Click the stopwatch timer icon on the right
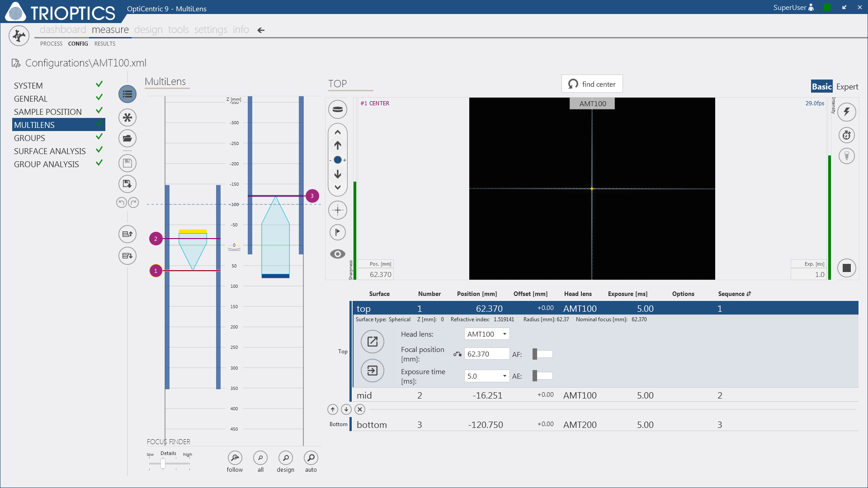Screen dimensions: 868x488 (x=847, y=135)
